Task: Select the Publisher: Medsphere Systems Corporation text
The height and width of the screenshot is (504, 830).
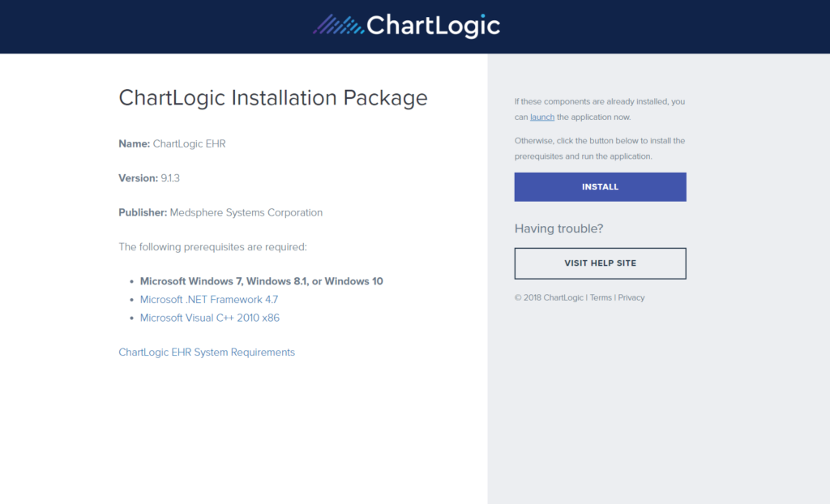Action: 220,213
